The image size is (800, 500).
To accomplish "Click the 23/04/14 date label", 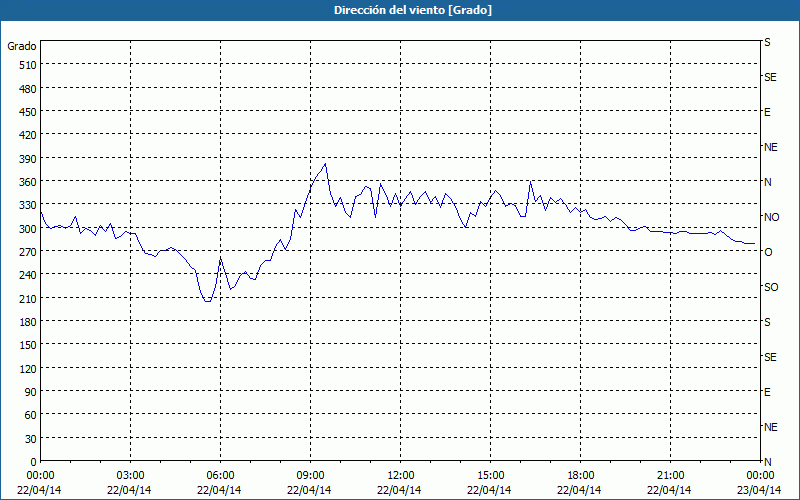I will (759, 490).
